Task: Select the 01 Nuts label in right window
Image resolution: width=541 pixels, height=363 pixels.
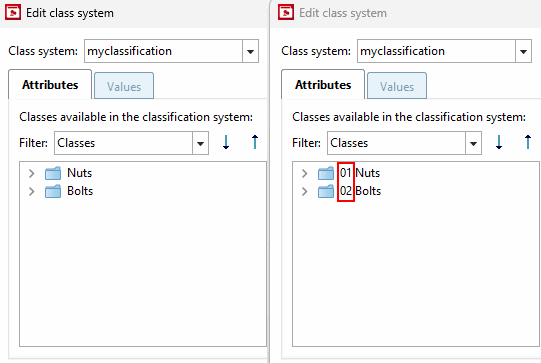Action: click(360, 173)
